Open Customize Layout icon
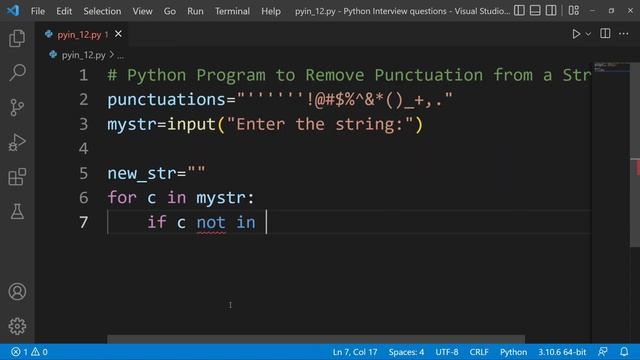Image resolution: width=640 pixels, height=360 pixels. point(573,11)
